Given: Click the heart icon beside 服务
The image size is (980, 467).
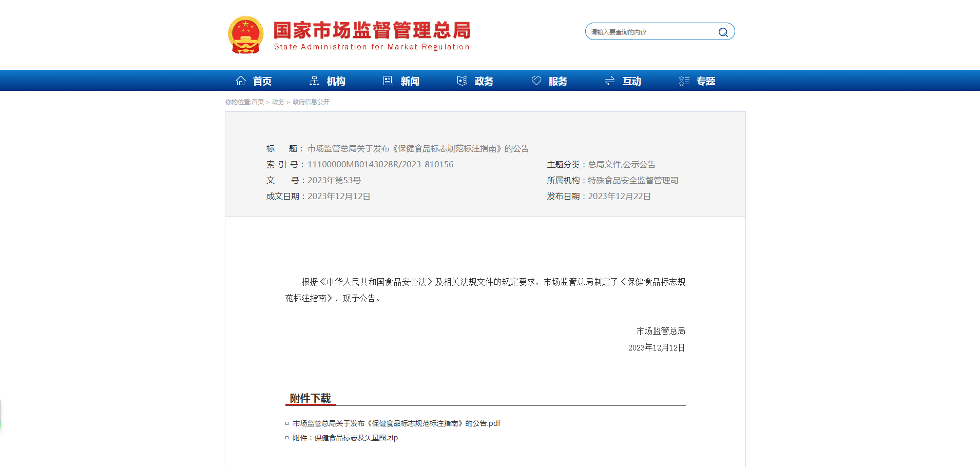Looking at the screenshot, I should point(536,80).
